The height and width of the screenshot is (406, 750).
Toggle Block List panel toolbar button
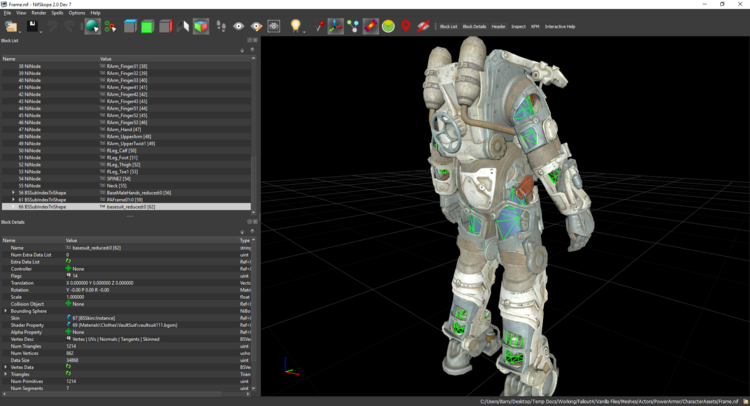coord(448,27)
